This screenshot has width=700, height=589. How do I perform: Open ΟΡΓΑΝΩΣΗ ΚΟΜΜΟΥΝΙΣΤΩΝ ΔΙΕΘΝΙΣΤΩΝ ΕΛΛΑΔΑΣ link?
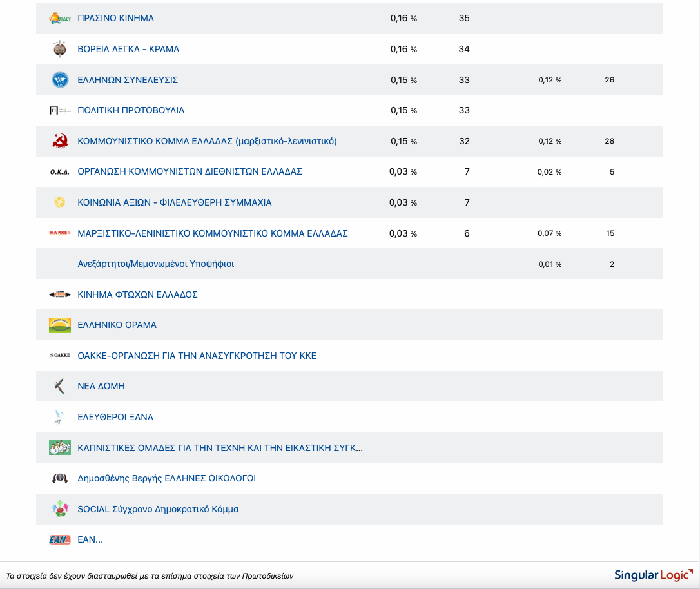(x=190, y=171)
